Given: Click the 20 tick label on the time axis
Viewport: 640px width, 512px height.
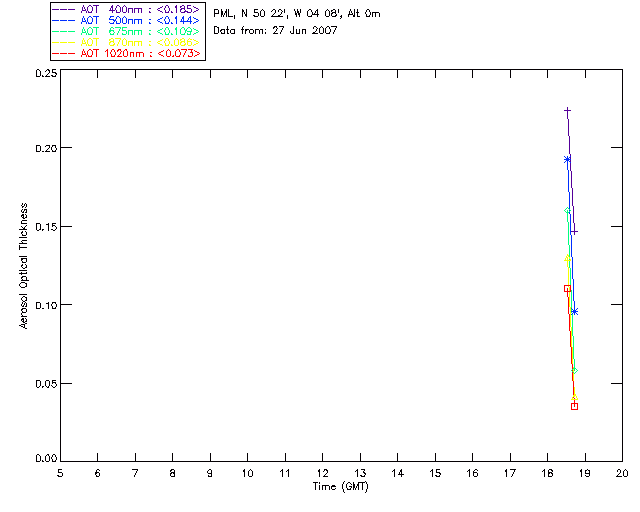Looking at the screenshot, I should [622, 473].
